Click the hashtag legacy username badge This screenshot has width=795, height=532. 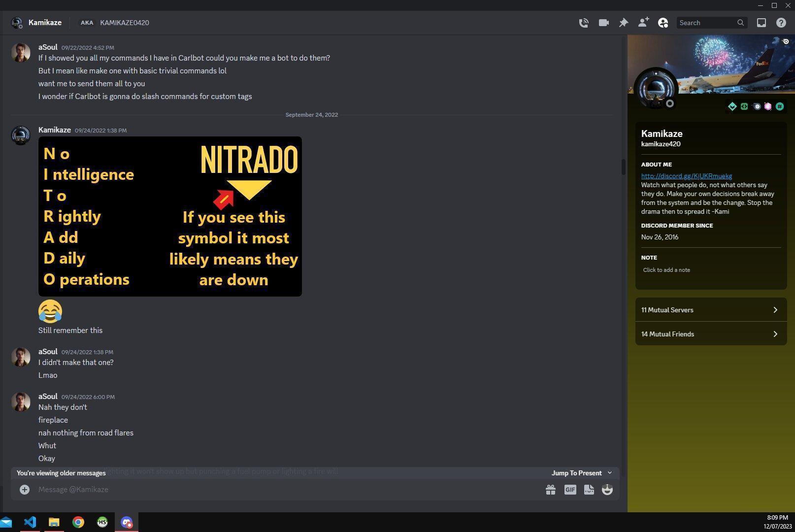point(780,106)
